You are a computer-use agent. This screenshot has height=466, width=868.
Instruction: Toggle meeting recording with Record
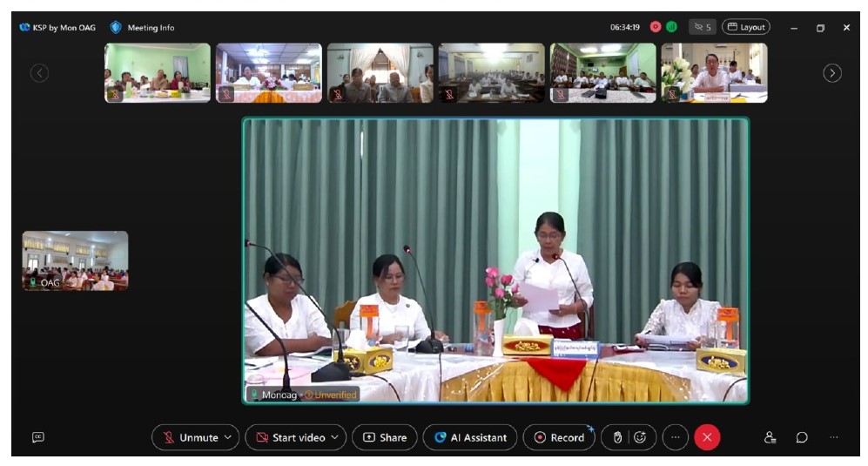(559, 437)
